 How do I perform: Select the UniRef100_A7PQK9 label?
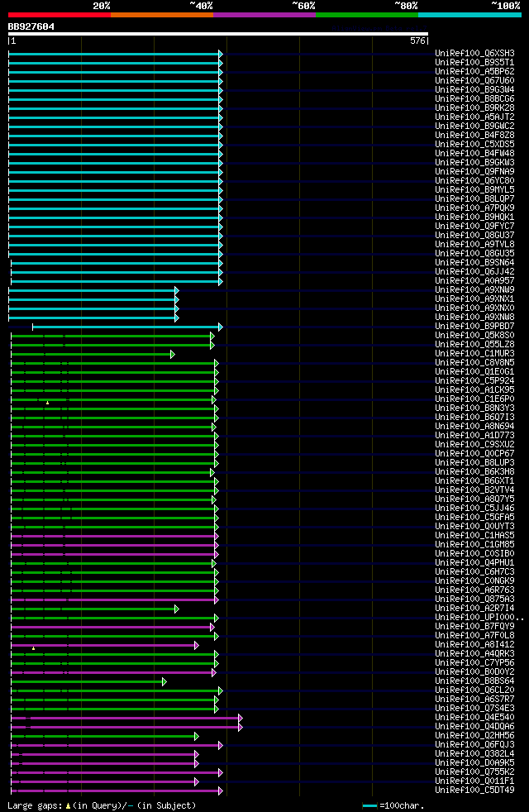point(474,208)
